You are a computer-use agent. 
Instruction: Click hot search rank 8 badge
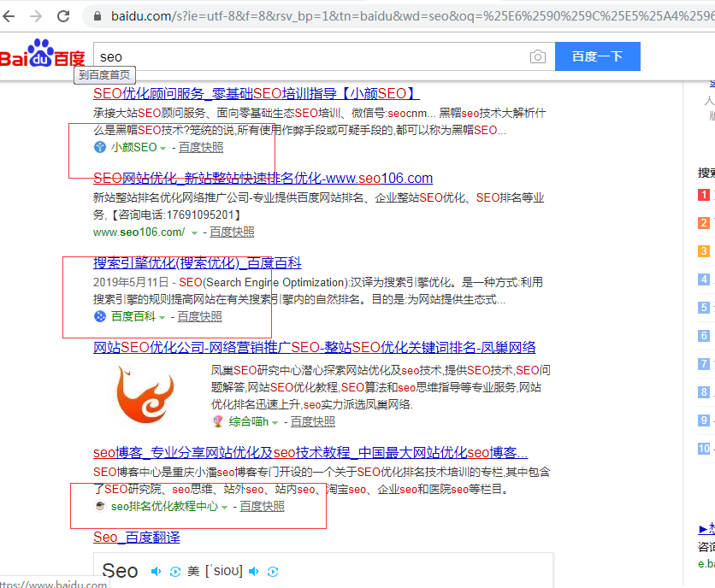coord(704,392)
